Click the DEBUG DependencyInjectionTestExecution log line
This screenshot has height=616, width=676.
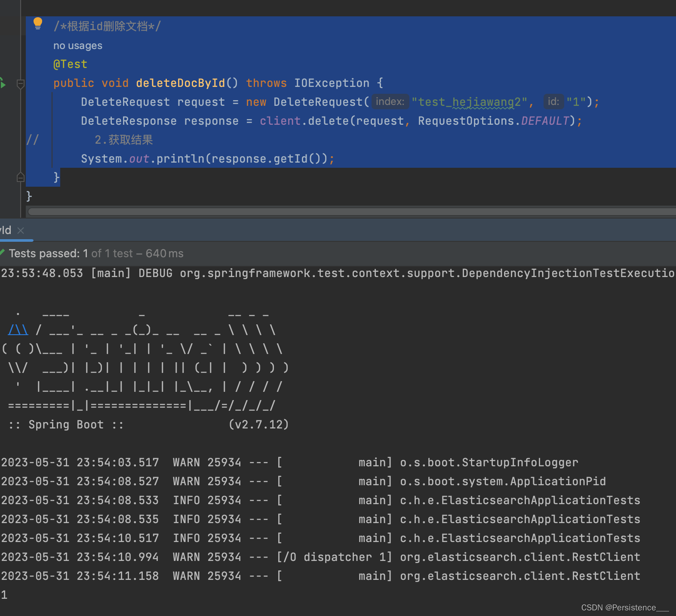coord(338,273)
